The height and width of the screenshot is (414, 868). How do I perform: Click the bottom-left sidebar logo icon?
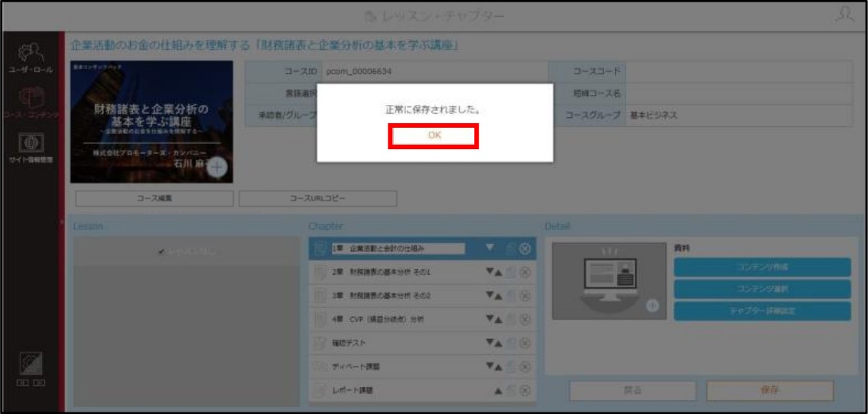click(31, 363)
